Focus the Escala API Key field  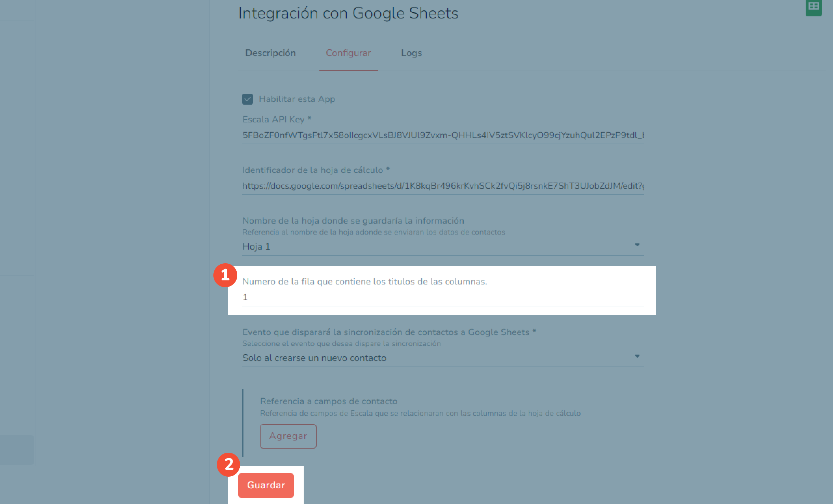(x=443, y=135)
